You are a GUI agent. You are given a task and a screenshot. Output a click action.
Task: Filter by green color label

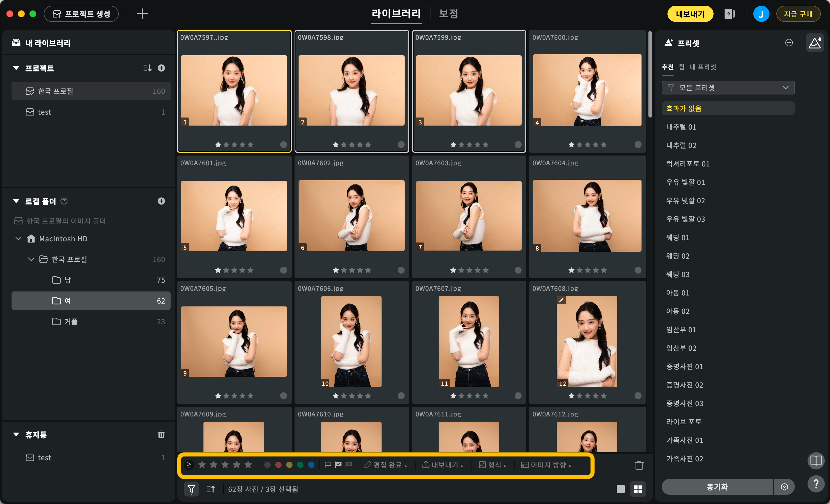tap(301, 465)
